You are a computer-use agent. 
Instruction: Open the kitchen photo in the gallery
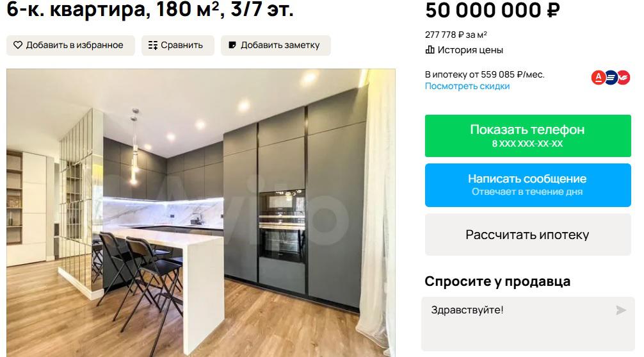(201, 213)
